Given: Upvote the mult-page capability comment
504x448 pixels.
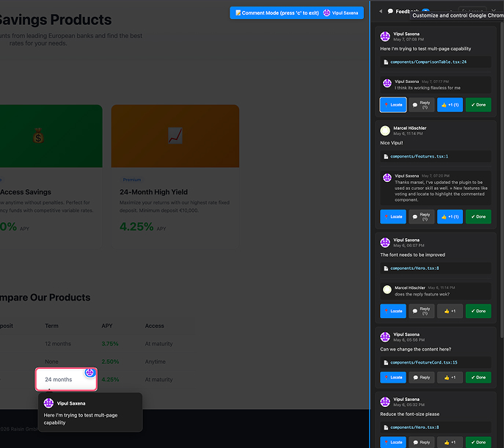Looking at the screenshot, I should tap(450, 105).
